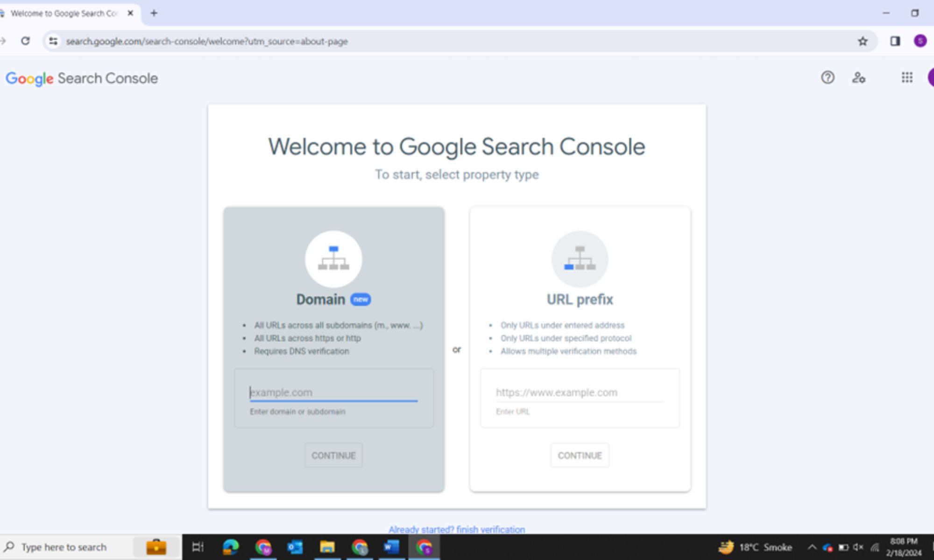Launch Microsoft Edge from the taskbar
Image resolution: width=934 pixels, height=560 pixels.
pos(231,547)
